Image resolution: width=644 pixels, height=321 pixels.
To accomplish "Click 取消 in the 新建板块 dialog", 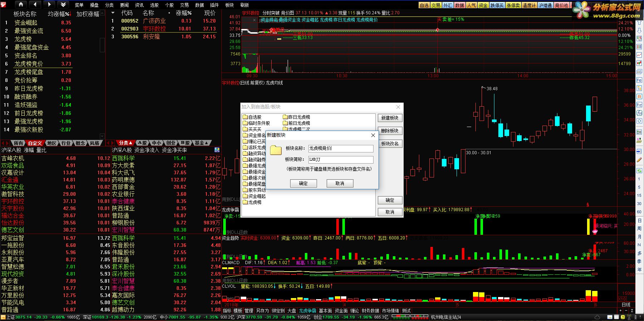I will point(340,183).
